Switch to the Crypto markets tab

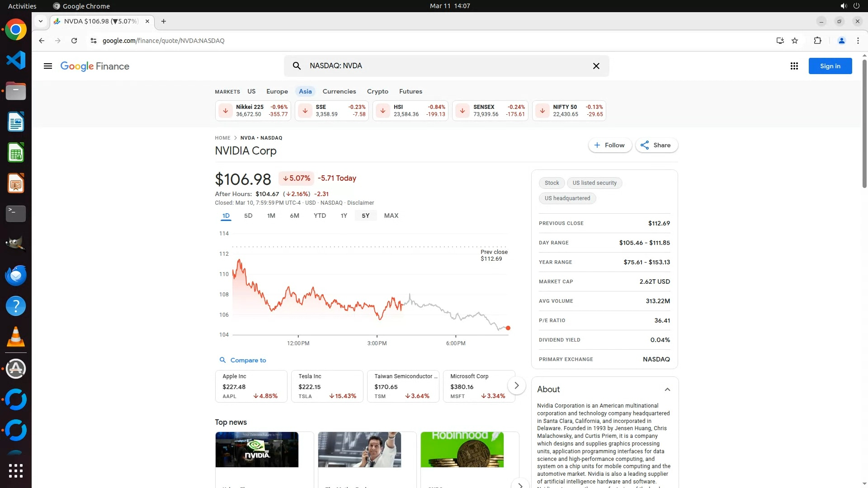[377, 91]
